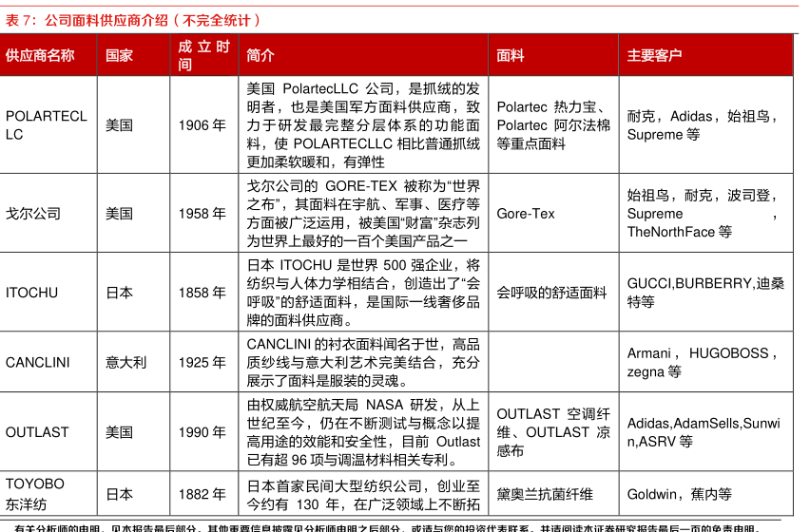Click the 供应商名称 column header
Screen dimensions: 810x532
40,56
